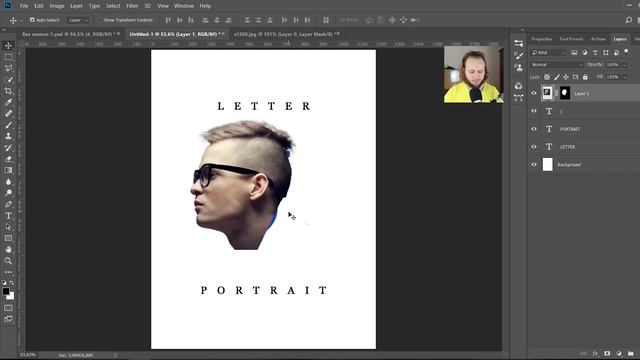The image size is (640, 360).
Task: Filter for pixel layers icon
Action: [x=574, y=53]
